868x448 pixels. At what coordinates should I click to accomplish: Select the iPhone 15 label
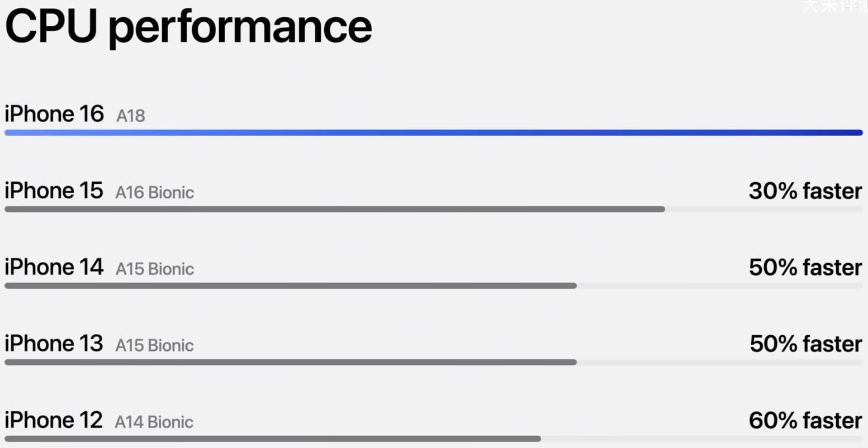pyautogui.click(x=54, y=190)
